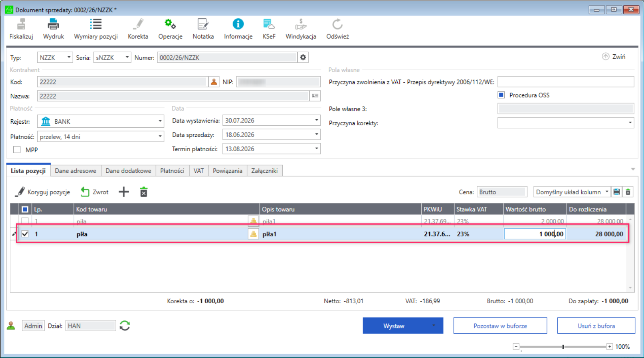Save column layout with floppy disk icon

[616, 192]
